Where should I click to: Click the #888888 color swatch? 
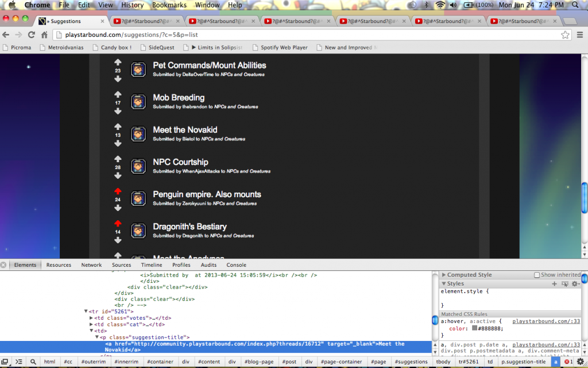pos(475,328)
